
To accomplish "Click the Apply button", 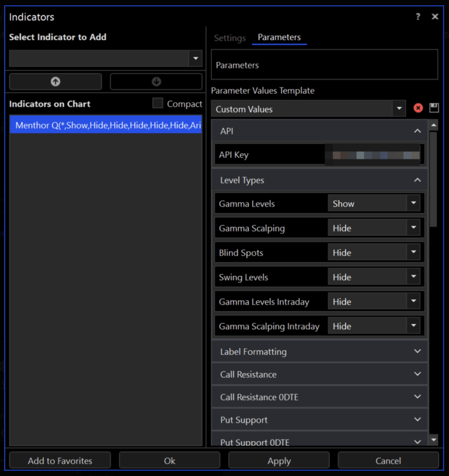I will pos(279,460).
